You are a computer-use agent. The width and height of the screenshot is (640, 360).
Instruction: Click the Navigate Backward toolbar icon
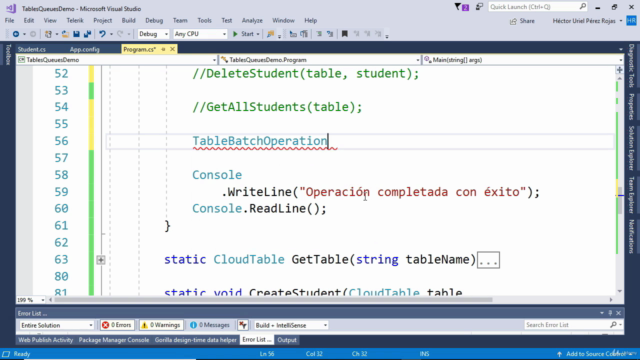pyautogui.click(x=16, y=34)
